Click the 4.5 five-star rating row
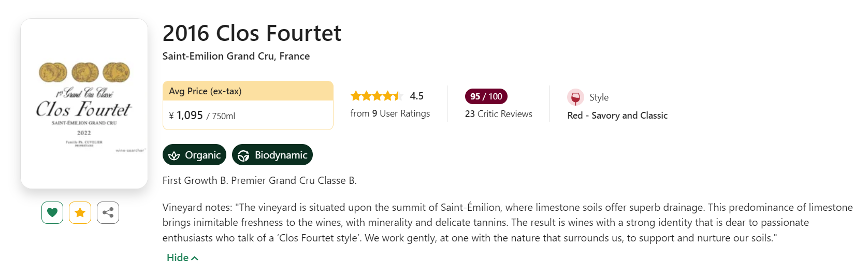 pyautogui.click(x=377, y=96)
